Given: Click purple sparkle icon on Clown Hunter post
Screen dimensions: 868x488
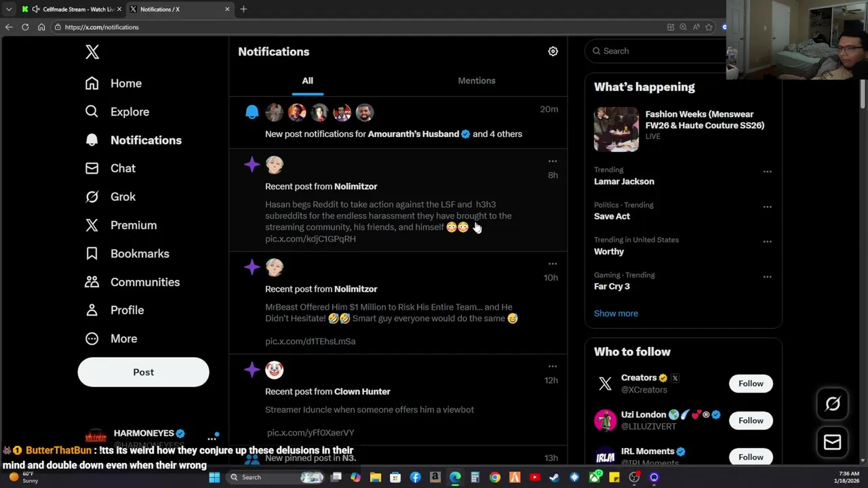Looking at the screenshot, I should pos(252,369).
